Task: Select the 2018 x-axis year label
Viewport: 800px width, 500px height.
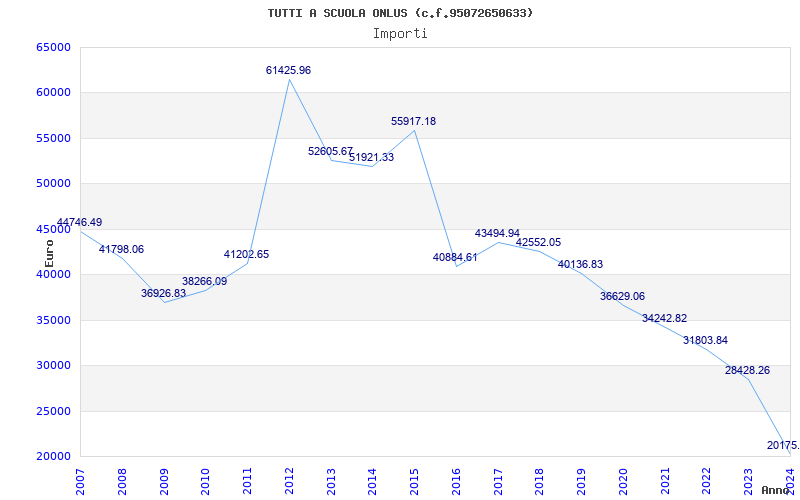Action: (x=540, y=482)
